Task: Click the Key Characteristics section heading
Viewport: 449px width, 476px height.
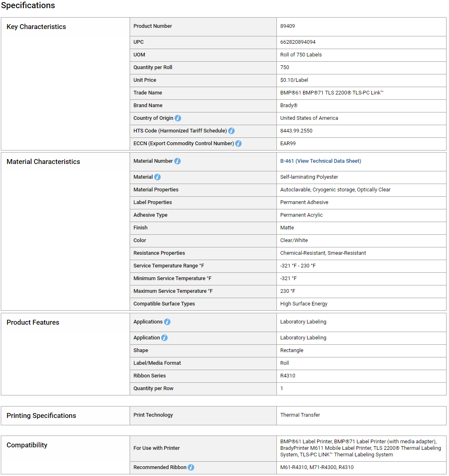Action: [x=36, y=27]
